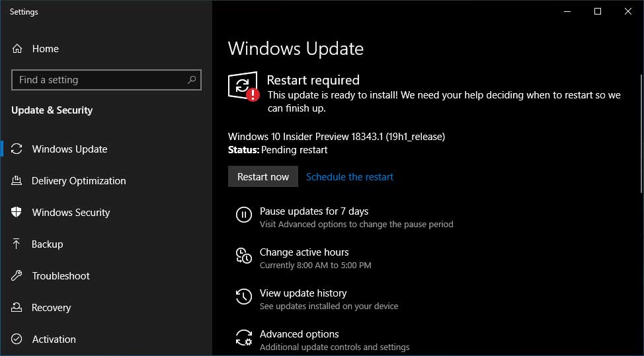Click the search magnifier icon

[191, 79]
